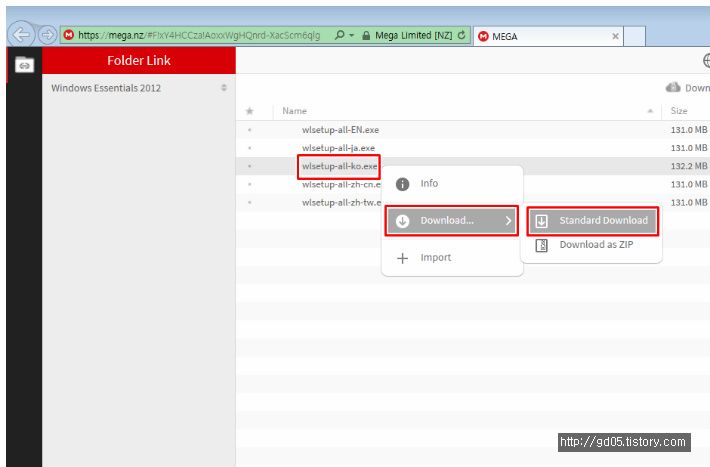The height and width of the screenshot is (467, 710).
Task: Click the 131.0 MB size of wlsetup-all-zh-tw
Action: coord(688,202)
